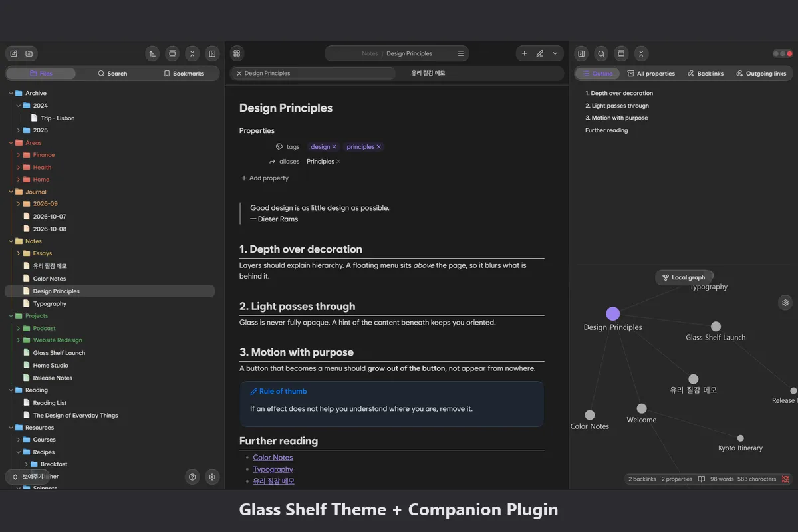This screenshot has height=532, width=798.
Task: Open settings gear in left sidebar bottom
Action: click(x=212, y=477)
